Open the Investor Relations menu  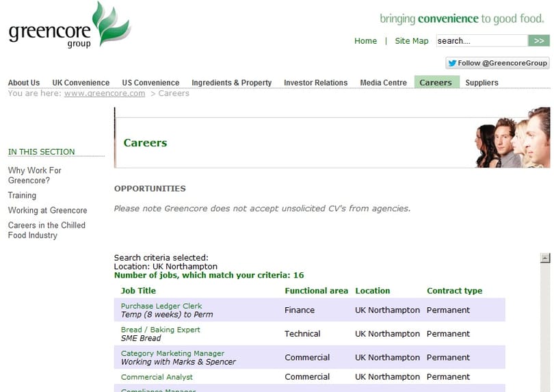315,82
